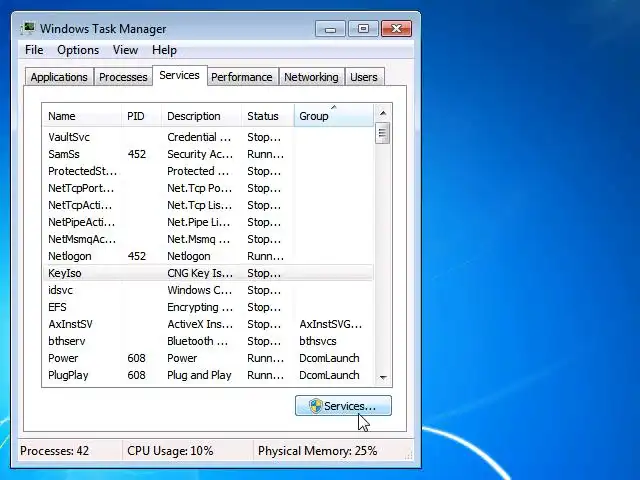This screenshot has height=480, width=640.
Task: Click the scrollbar up arrow
Action: [x=382, y=113]
